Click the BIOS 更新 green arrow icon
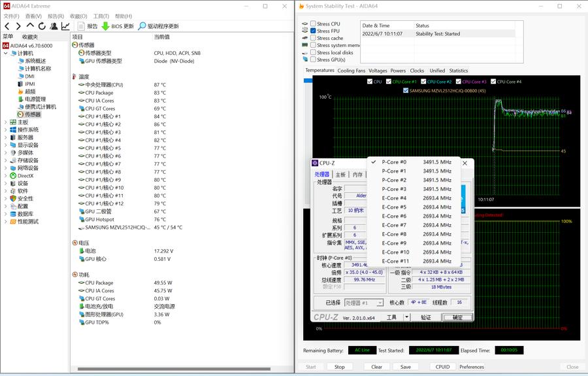 [105, 26]
